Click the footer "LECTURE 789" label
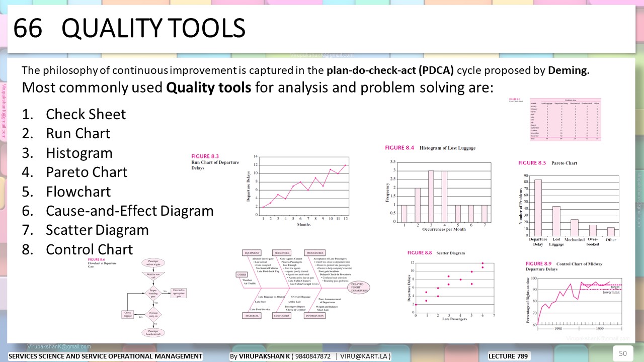The height and width of the screenshot is (362, 644). 508,356
